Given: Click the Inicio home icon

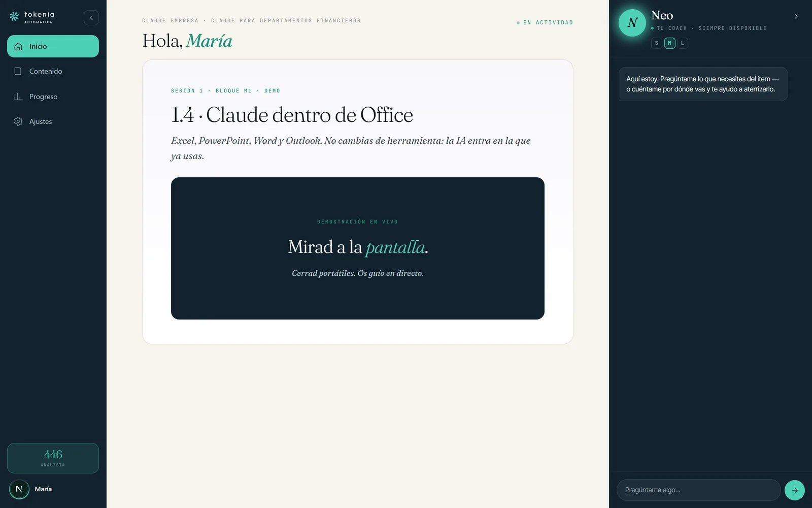Looking at the screenshot, I should [x=18, y=46].
